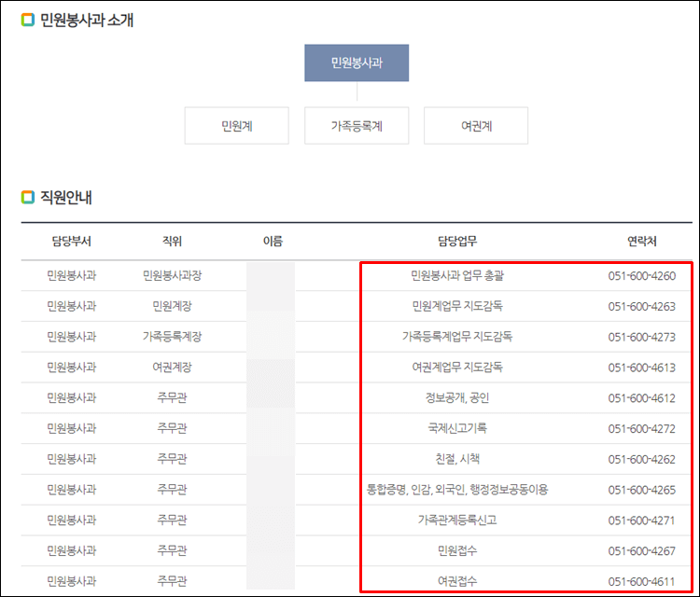
Task: Click phone number 051-600-4272
Action: click(642, 429)
